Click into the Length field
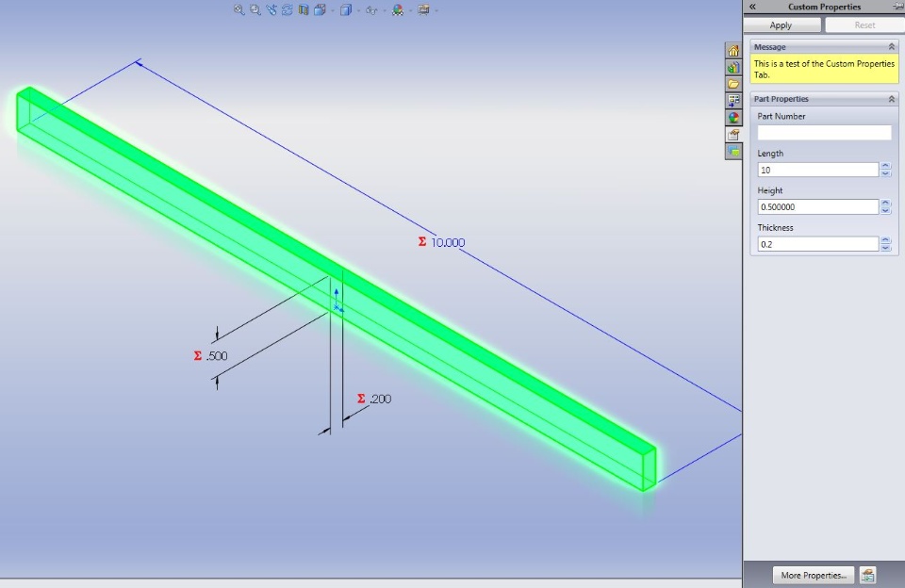This screenshot has width=905, height=588. click(x=818, y=170)
